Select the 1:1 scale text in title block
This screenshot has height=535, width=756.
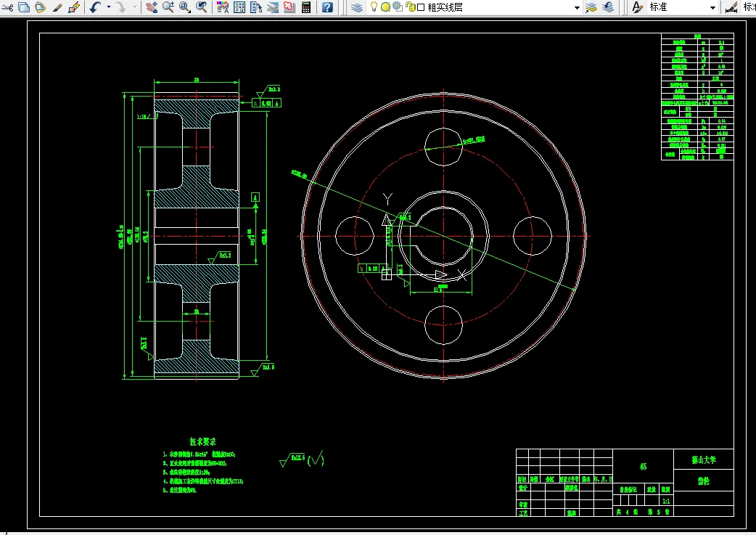point(666,501)
